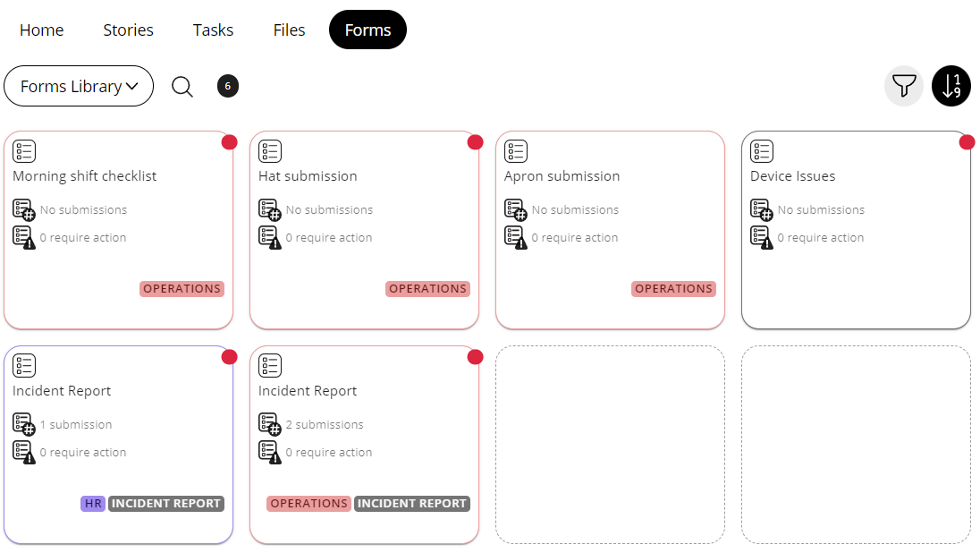Click require-action icon on Device Issues card

click(x=761, y=238)
